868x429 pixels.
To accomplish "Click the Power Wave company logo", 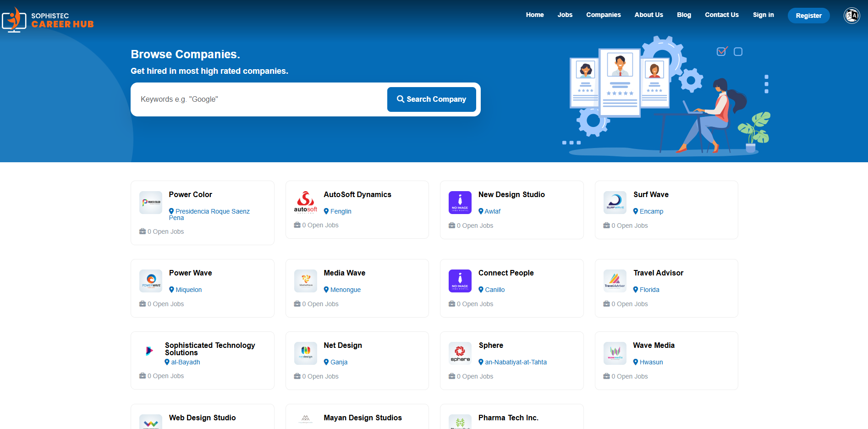I will tap(151, 281).
